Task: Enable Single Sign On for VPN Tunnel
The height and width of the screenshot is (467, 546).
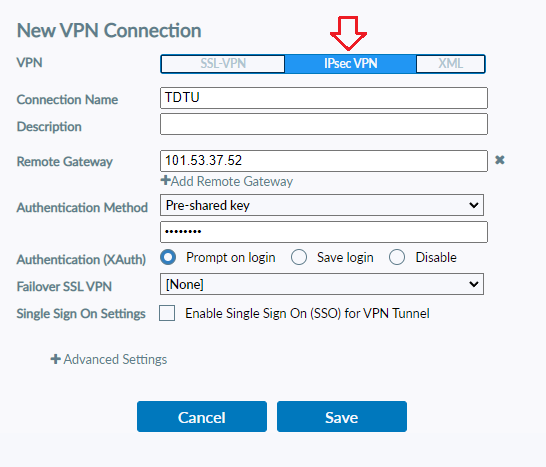Action: [x=167, y=313]
